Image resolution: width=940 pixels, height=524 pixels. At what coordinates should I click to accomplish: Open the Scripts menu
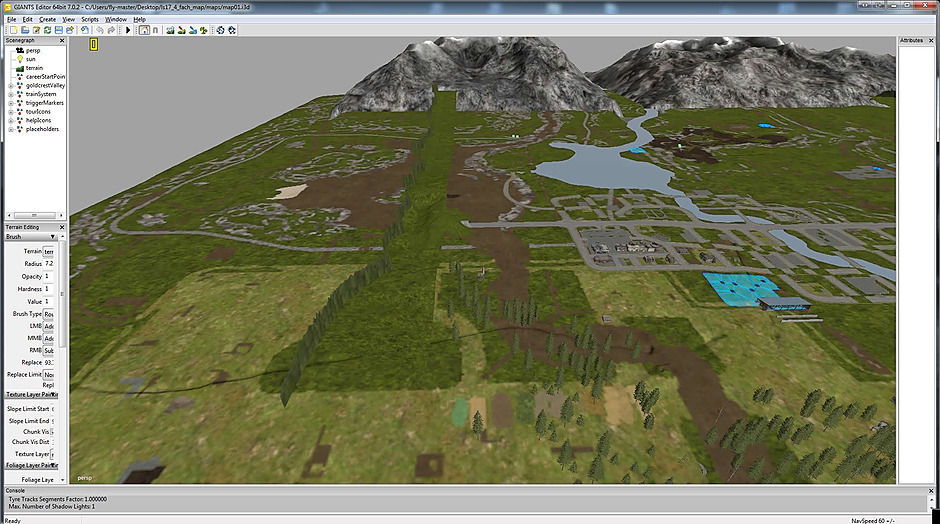[x=90, y=19]
